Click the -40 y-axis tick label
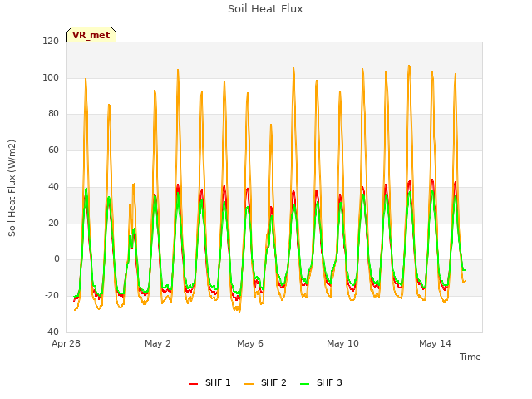Image resolution: width=532 pixels, height=399 pixels. (52, 332)
